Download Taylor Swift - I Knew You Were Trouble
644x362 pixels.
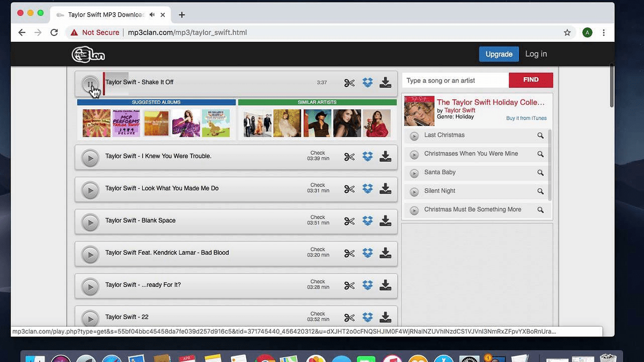coord(385,157)
